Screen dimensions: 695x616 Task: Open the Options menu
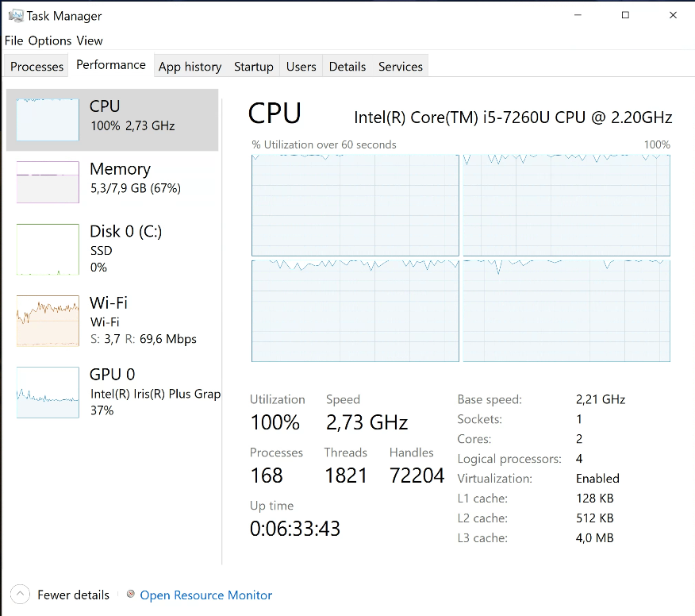tap(50, 40)
